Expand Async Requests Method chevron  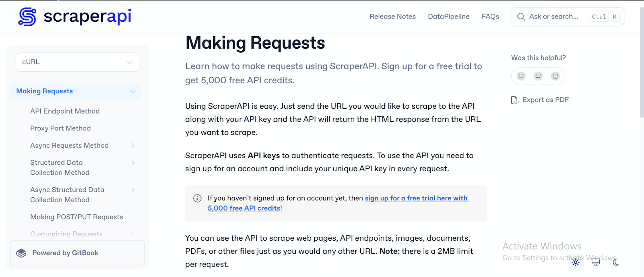pos(133,146)
